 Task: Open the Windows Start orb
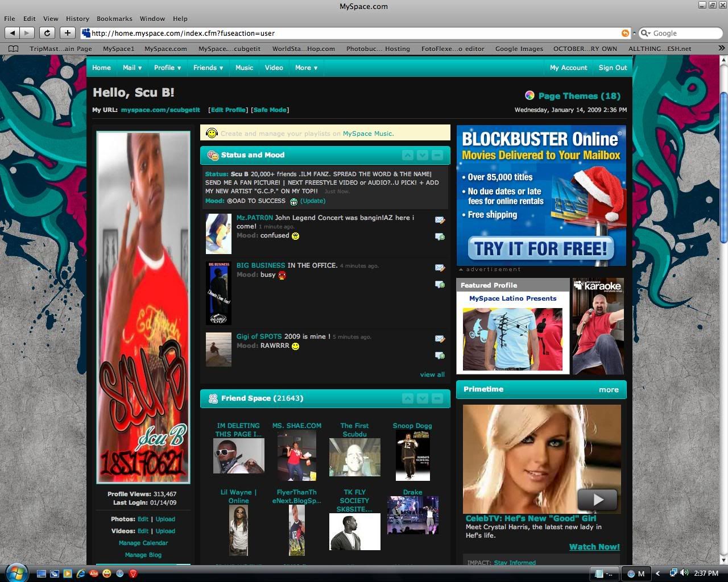click(x=15, y=572)
